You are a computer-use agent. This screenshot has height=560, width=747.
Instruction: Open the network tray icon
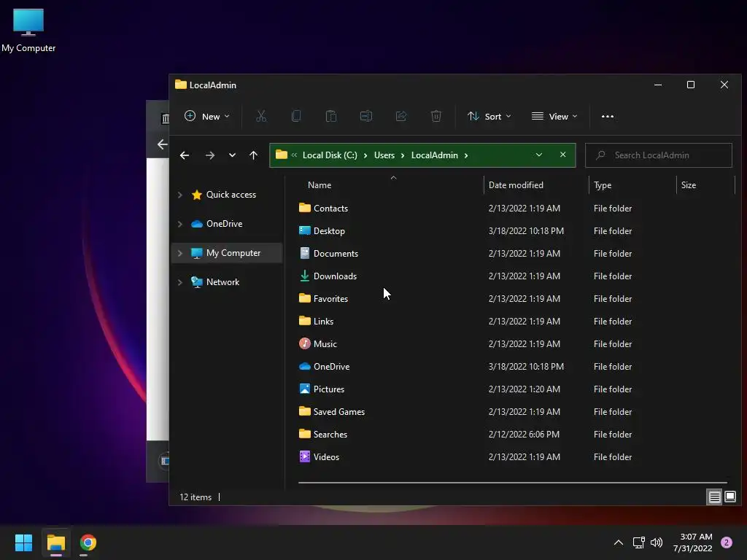(x=638, y=542)
